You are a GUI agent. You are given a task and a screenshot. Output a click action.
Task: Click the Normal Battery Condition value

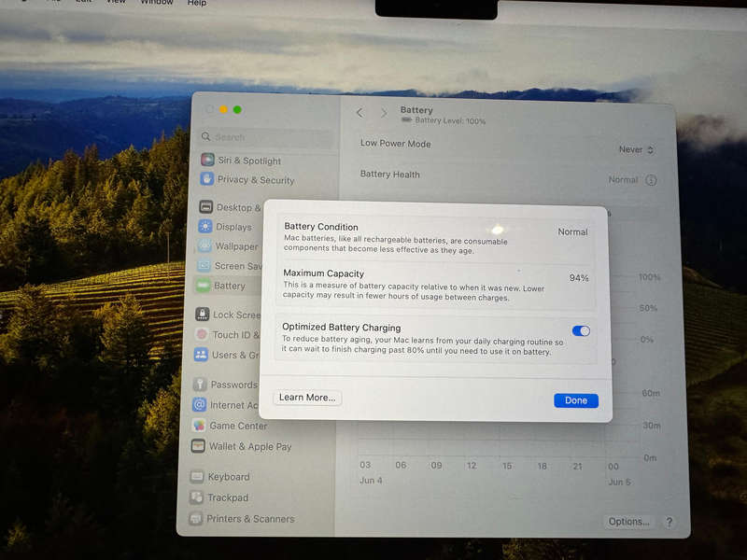tap(572, 231)
